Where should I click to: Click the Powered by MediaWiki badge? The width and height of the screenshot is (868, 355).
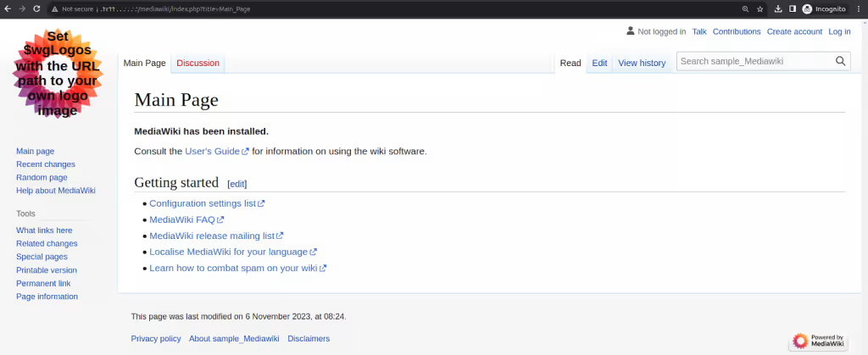820,341
